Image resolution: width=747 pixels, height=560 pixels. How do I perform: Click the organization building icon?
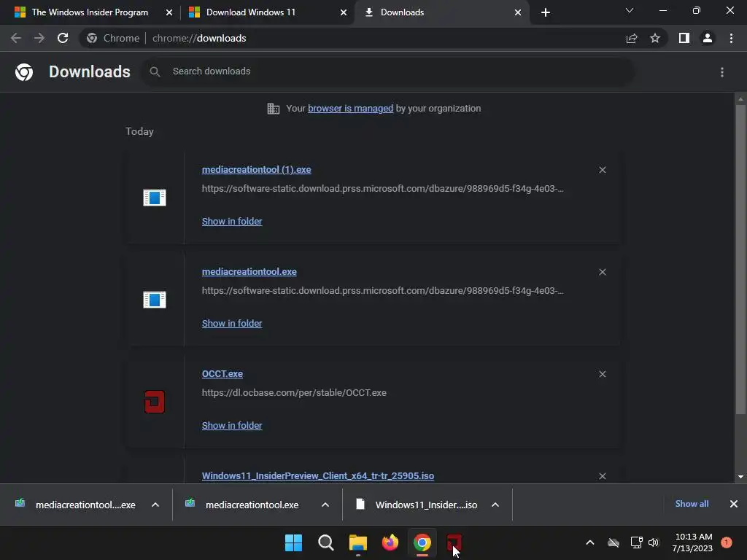(273, 109)
